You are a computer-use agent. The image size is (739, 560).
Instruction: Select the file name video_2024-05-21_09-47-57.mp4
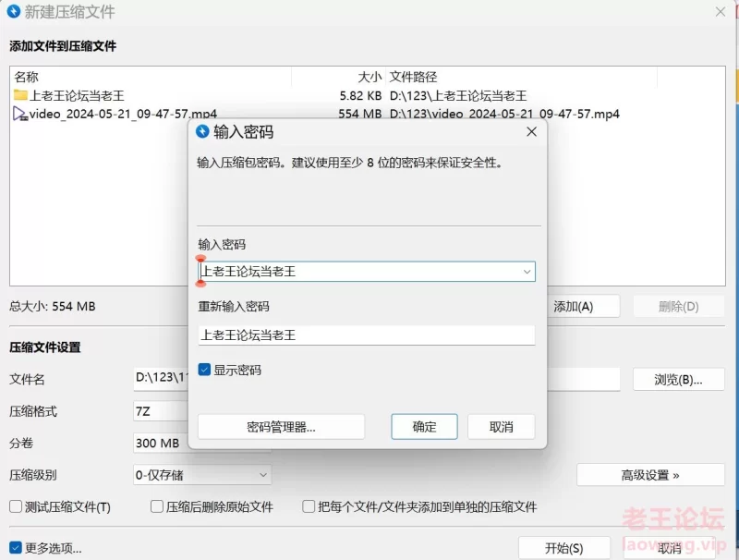coord(123,114)
